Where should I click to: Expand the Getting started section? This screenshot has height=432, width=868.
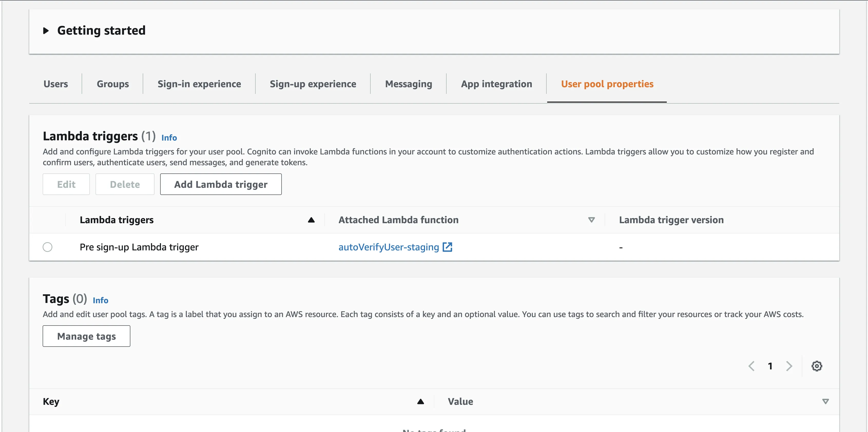[46, 31]
